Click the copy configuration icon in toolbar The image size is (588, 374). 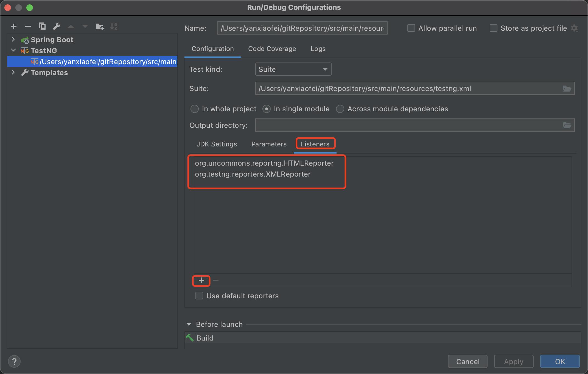coord(41,27)
